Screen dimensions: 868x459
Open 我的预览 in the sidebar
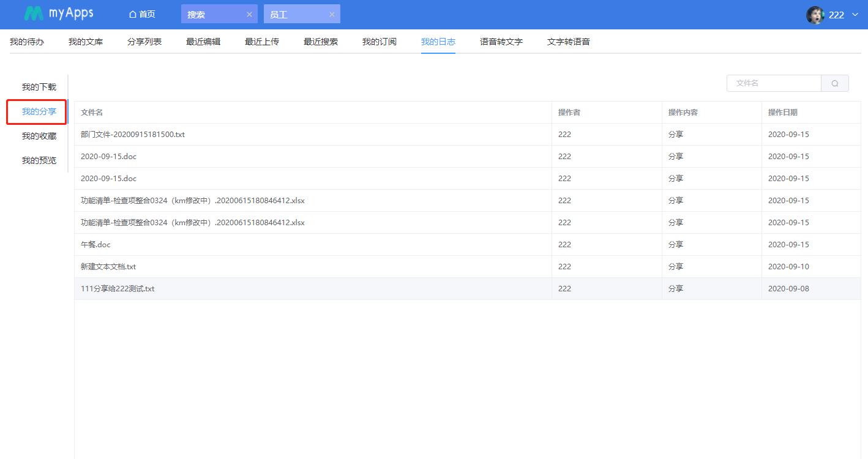(39, 160)
